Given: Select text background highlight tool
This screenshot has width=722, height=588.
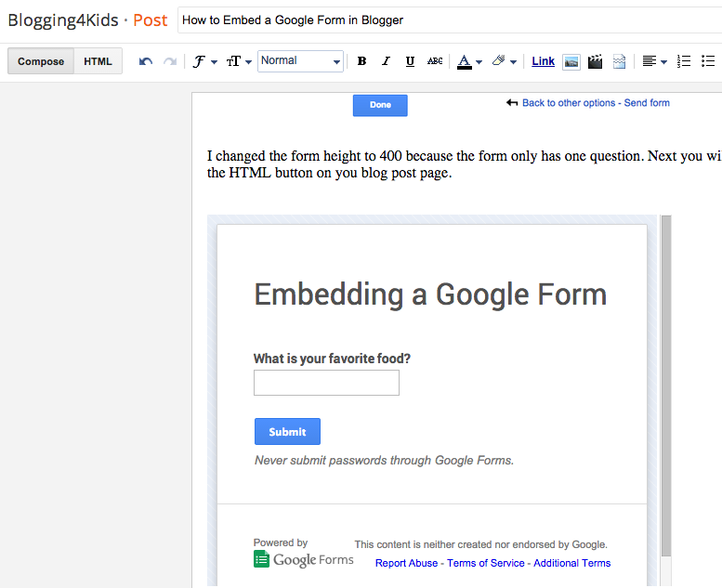Looking at the screenshot, I should point(499,60).
